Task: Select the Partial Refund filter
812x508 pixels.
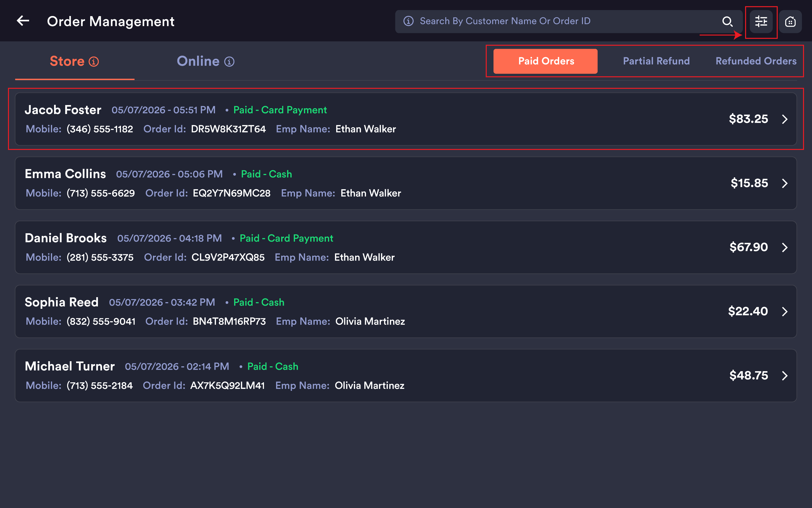Action: pyautogui.click(x=656, y=61)
